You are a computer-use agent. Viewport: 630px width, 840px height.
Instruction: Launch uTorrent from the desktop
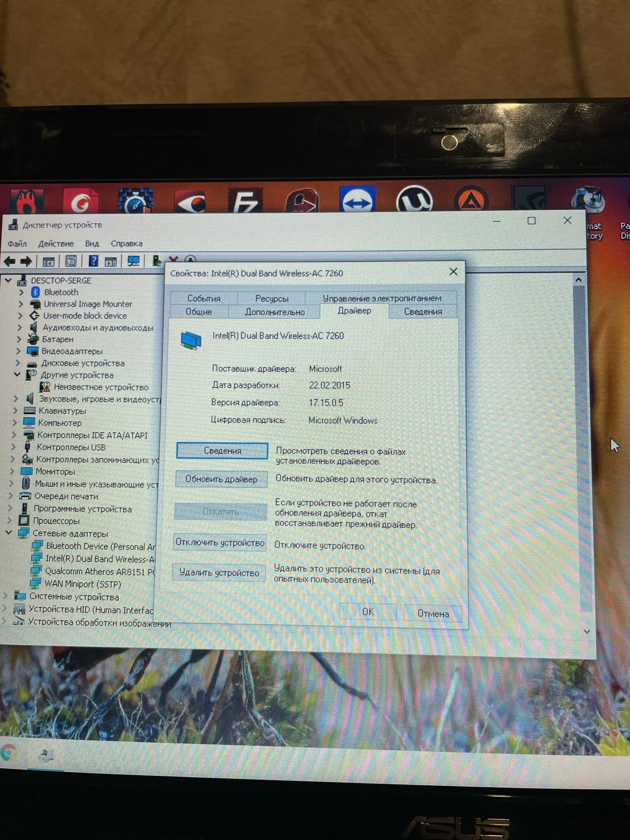(414, 199)
